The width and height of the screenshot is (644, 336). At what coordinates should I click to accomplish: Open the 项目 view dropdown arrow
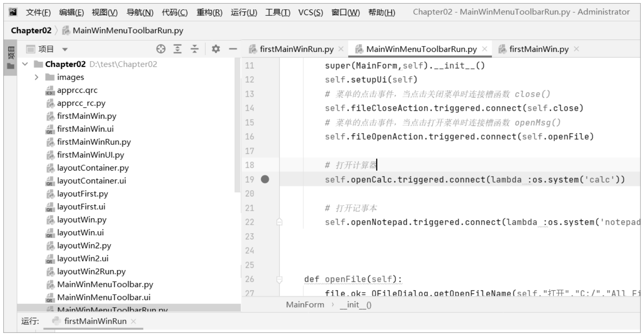click(65, 49)
